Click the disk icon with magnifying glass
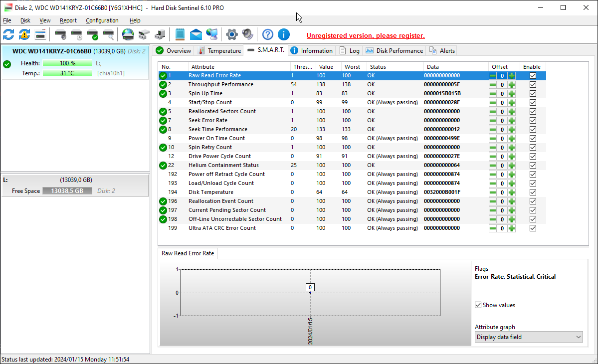 pyautogui.click(x=108, y=35)
